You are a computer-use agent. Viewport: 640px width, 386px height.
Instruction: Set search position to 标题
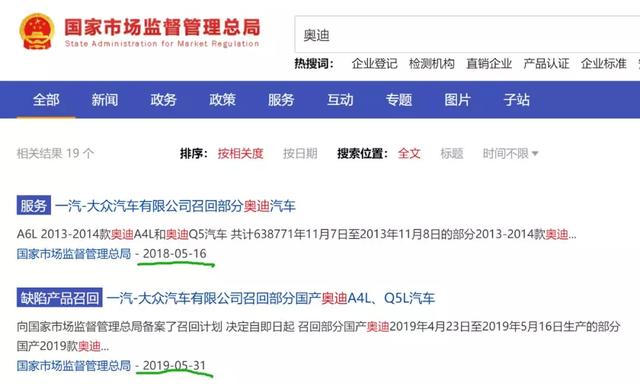point(452,153)
